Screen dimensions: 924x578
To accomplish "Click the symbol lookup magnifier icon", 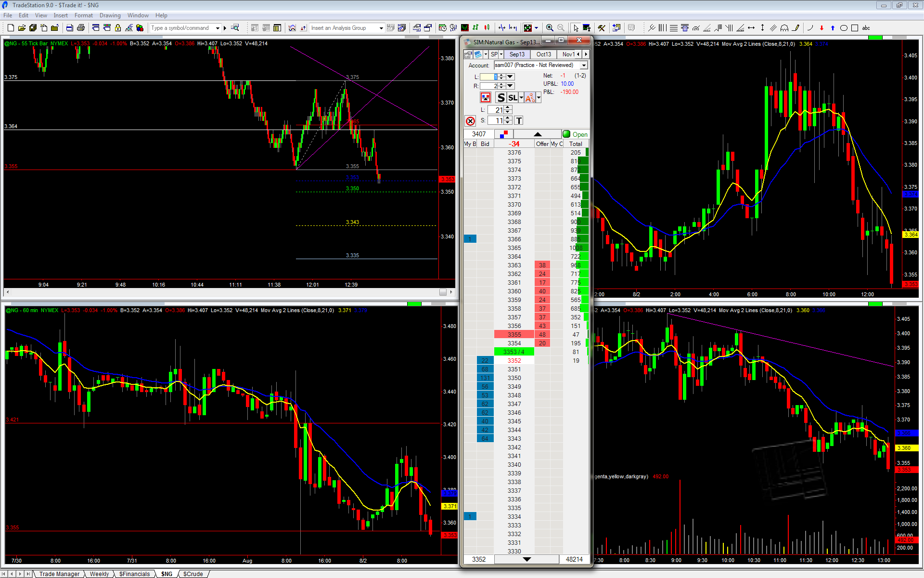I will (235, 28).
